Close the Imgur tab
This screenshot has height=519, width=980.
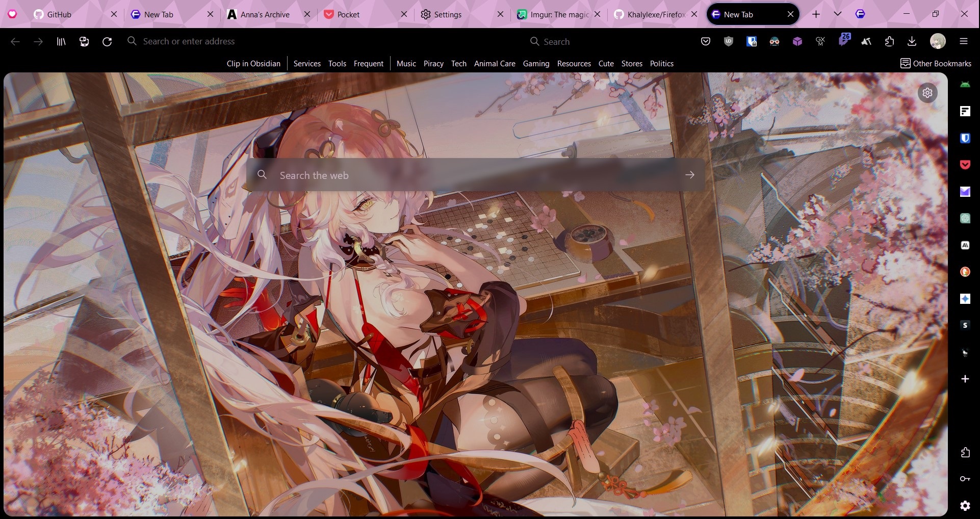[598, 14]
